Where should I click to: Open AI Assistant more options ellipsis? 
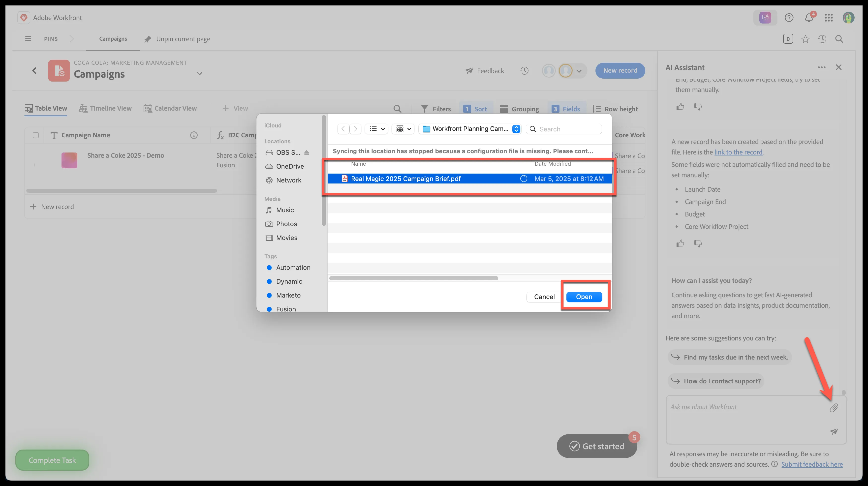point(821,67)
